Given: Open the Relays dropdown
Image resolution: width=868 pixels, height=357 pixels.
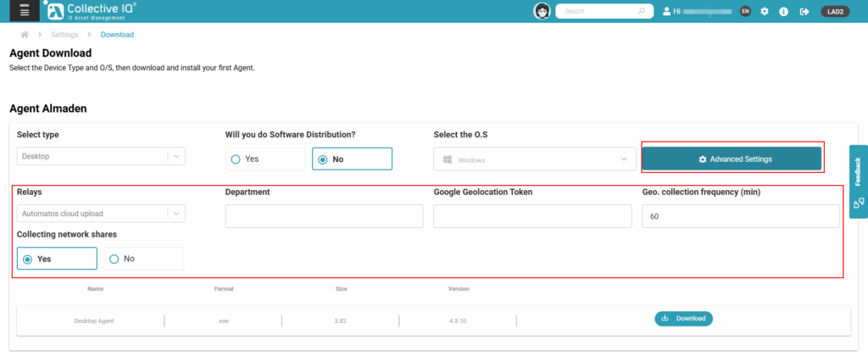Looking at the screenshot, I should [x=101, y=214].
